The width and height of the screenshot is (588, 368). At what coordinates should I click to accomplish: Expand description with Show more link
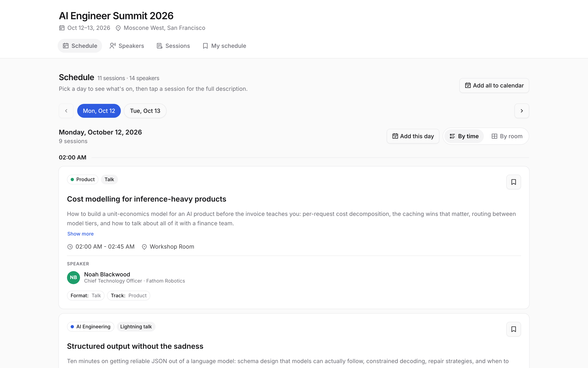[x=80, y=234]
